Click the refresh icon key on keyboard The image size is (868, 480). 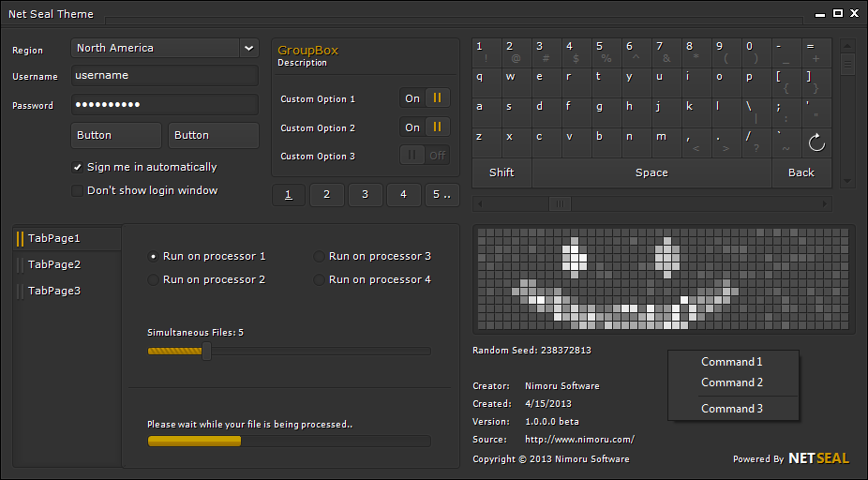pyautogui.click(x=816, y=142)
